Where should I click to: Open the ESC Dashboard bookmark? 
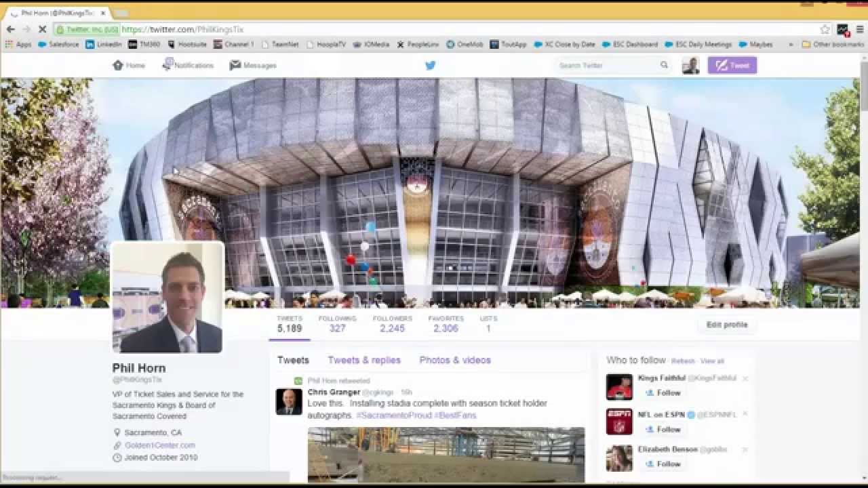tap(629, 45)
